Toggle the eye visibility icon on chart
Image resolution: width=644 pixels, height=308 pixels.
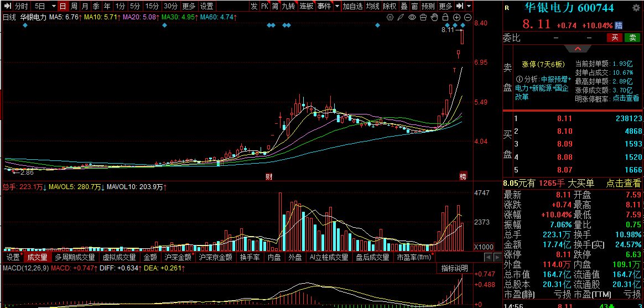coord(412,17)
